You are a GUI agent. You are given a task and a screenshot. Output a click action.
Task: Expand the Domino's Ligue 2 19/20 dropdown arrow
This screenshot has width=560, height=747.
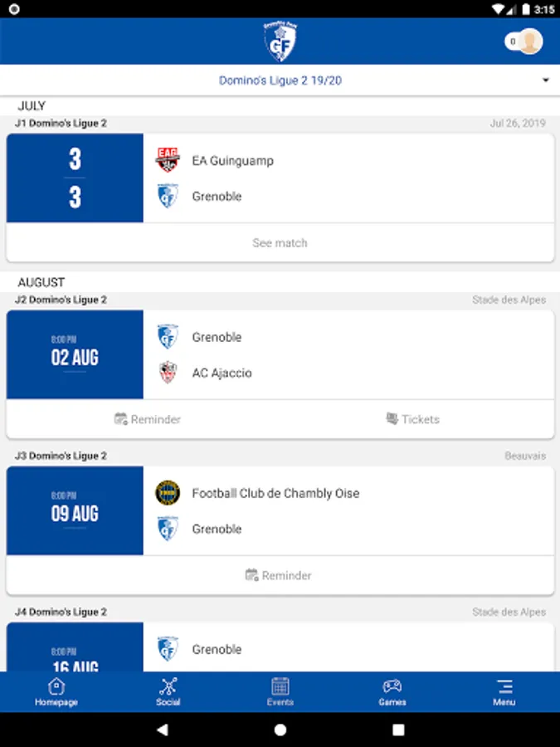pyautogui.click(x=546, y=81)
